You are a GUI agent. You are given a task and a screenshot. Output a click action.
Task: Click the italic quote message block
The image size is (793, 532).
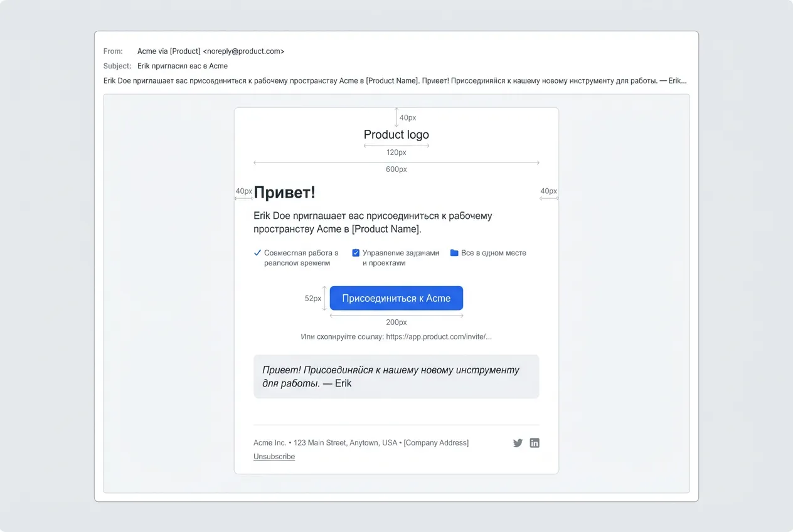pyautogui.click(x=396, y=376)
